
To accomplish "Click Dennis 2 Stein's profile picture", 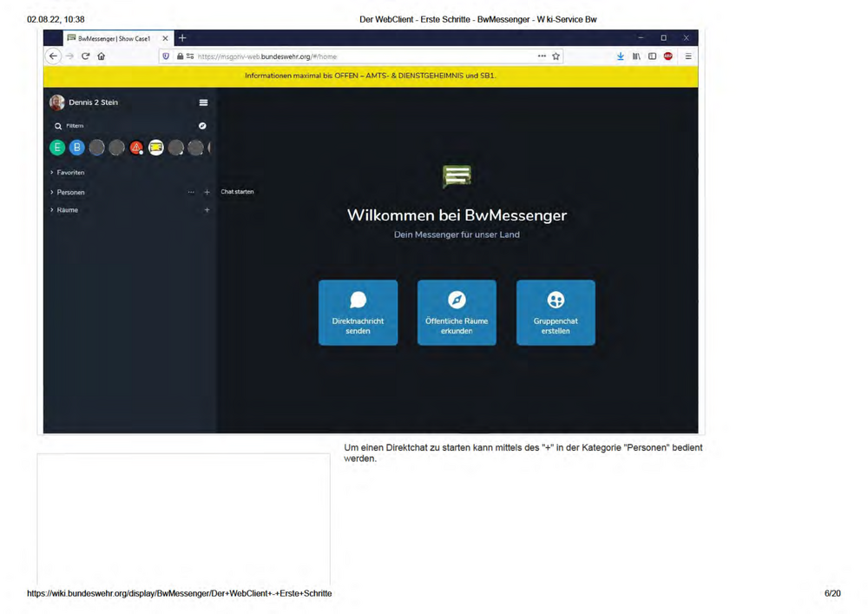I will point(57,102).
